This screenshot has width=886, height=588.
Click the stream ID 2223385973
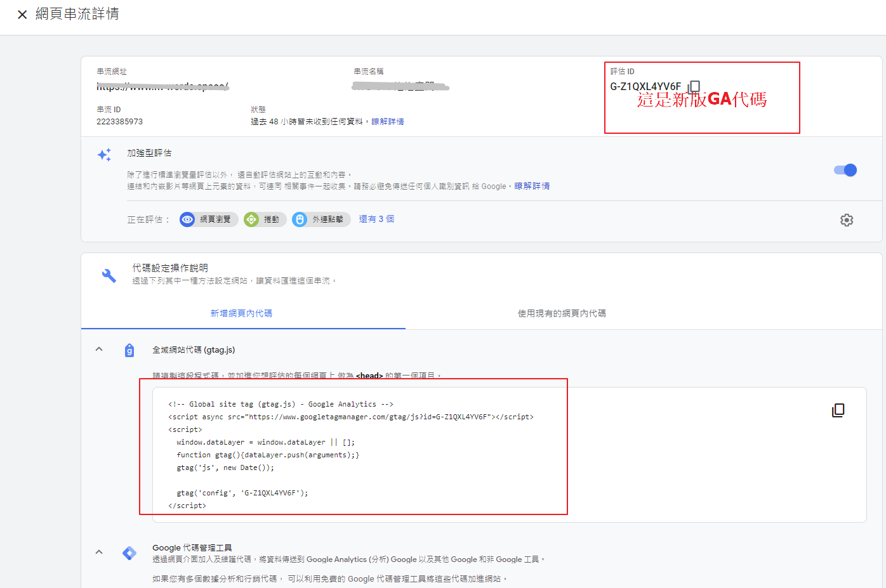pos(119,121)
